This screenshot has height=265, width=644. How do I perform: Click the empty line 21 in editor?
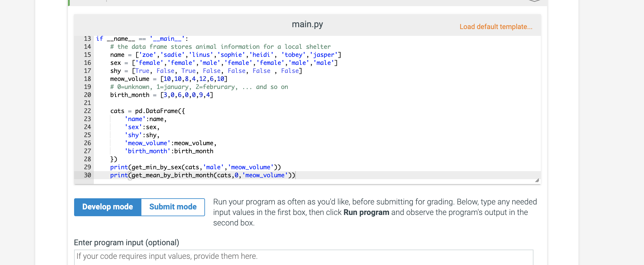[317, 103]
